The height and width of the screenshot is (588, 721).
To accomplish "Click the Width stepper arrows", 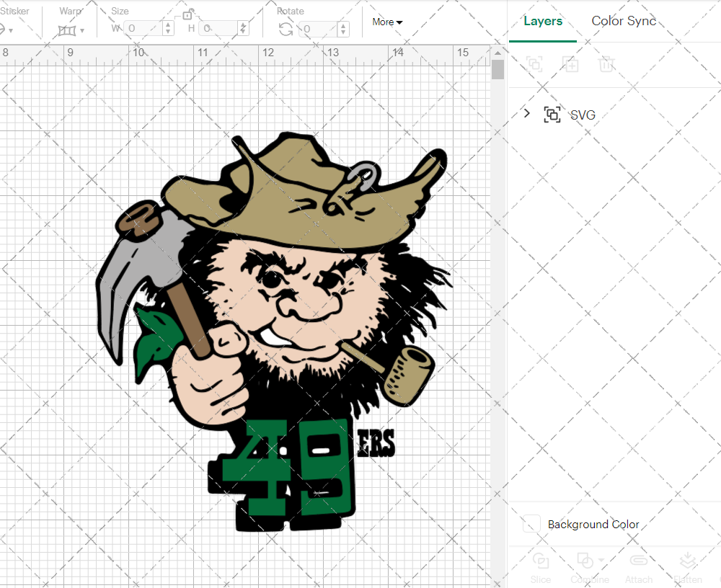I will tap(168, 29).
